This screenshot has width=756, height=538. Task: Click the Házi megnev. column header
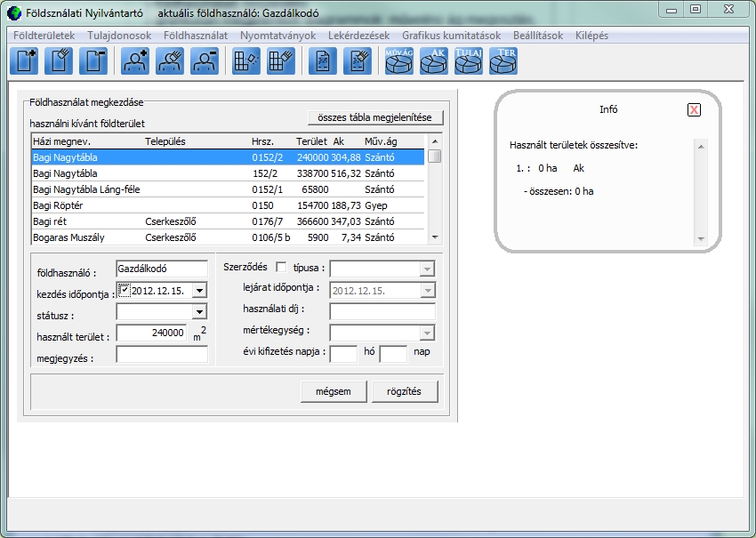tap(61, 141)
